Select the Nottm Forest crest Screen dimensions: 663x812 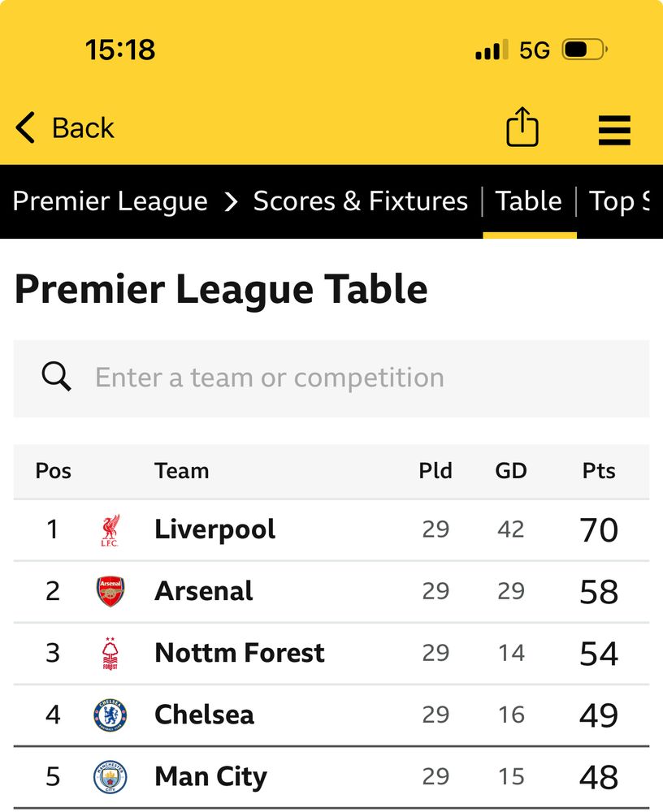[x=110, y=654]
